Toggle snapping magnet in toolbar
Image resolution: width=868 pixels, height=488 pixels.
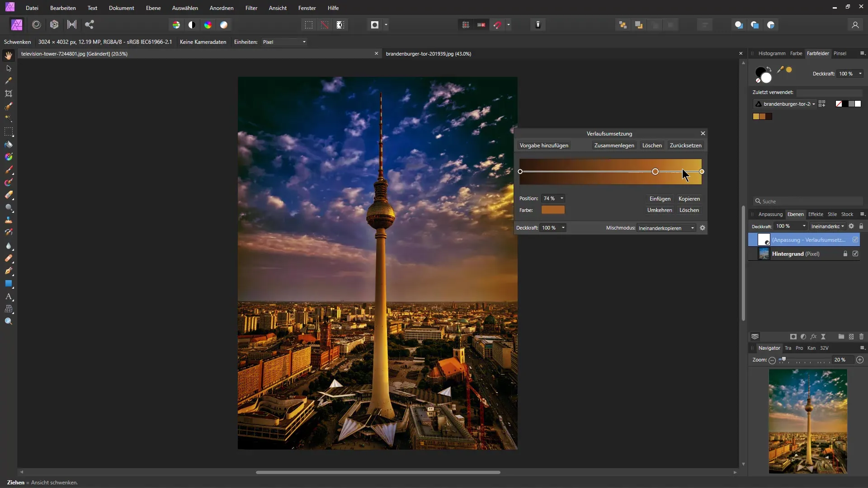[x=497, y=25]
